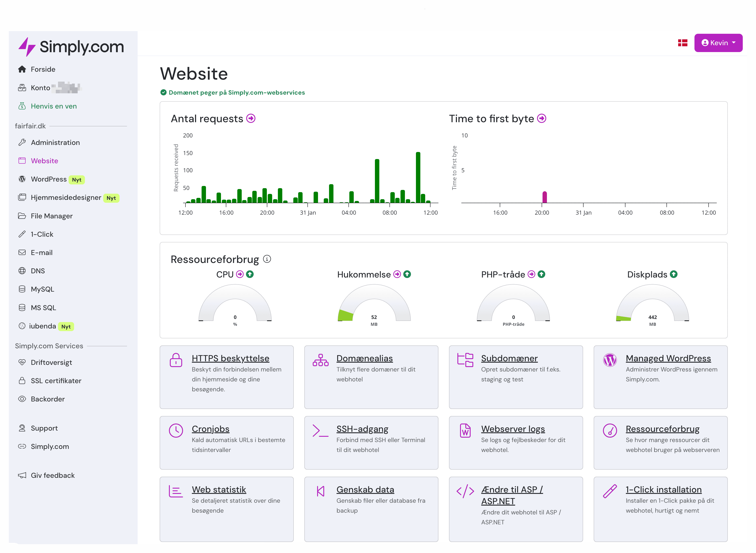Screen dimensions: 756x553
Task: Click the HTTPS beskyttelse padlock icon
Action: click(x=176, y=360)
